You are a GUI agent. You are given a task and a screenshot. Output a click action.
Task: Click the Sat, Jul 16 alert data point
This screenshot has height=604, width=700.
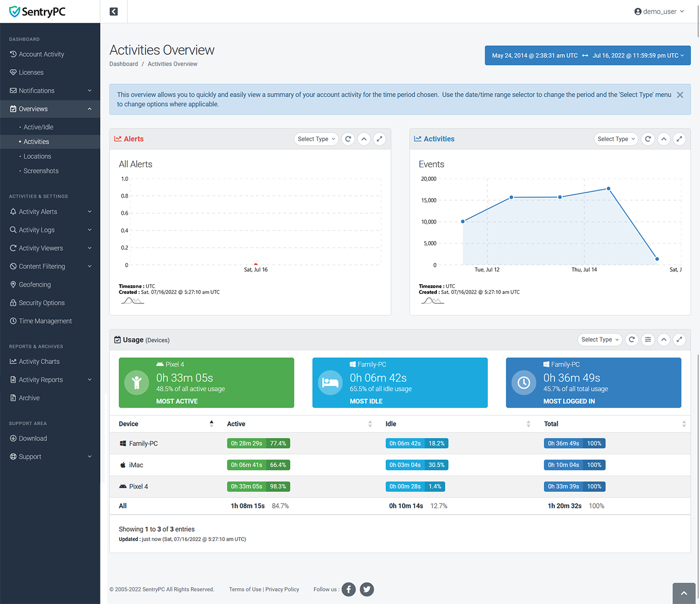(x=255, y=265)
